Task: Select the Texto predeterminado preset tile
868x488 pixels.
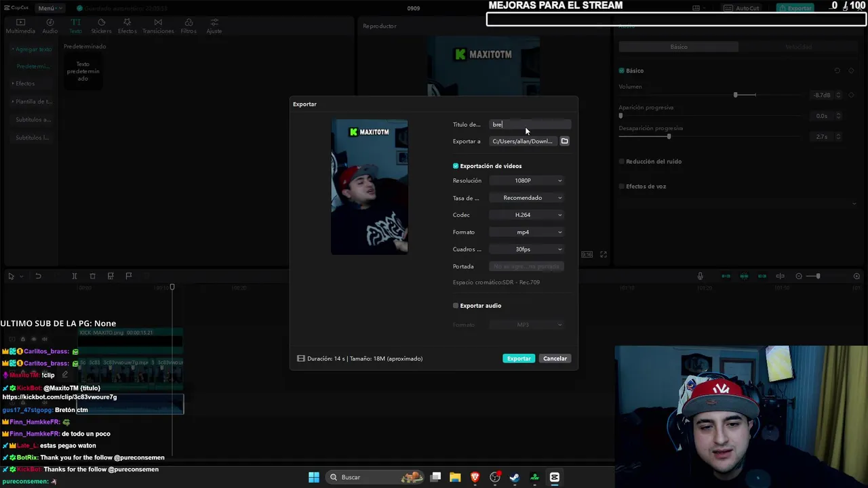Action: coord(83,72)
